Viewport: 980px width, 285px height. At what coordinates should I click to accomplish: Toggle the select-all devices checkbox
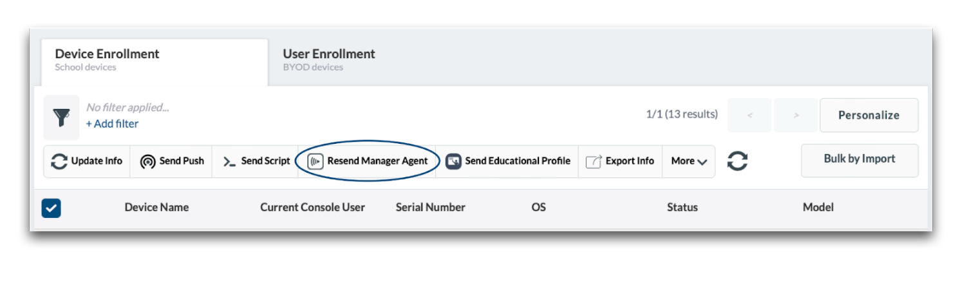pyautogui.click(x=52, y=208)
